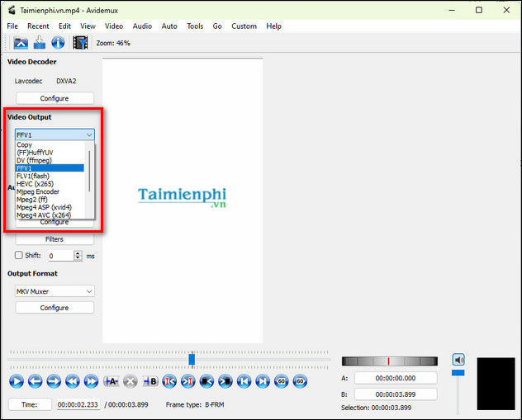The height and width of the screenshot is (420, 522).
Task: Open the Auto menu
Action: tap(169, 26)
